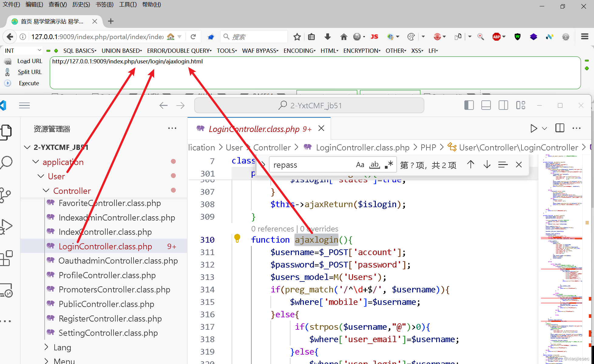The image size is (594, 364).
Task: Open the Extensions view icon
Action: 7,258
